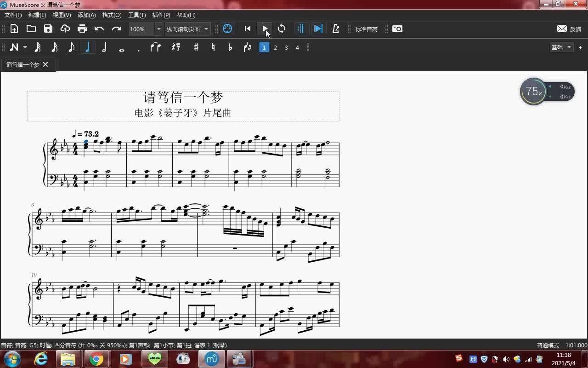Open the zoom level dropdown arrow

[159, 29]
